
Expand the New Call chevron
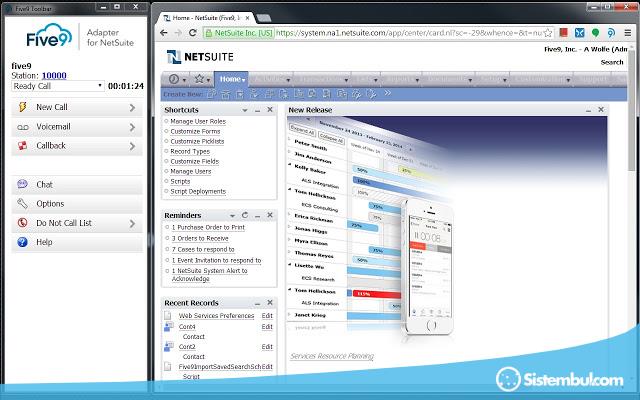pos(132,107)
